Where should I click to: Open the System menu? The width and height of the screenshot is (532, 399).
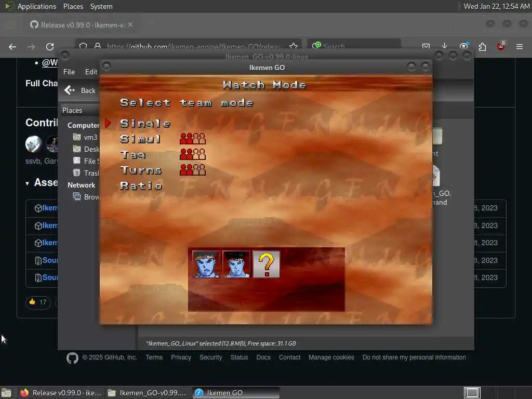101,6
